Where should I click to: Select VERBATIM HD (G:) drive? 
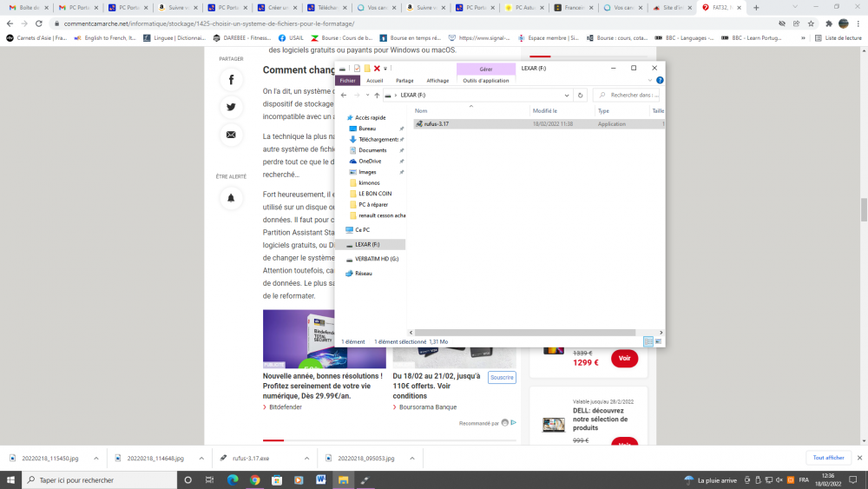pyautogui.click(x=377, y=259)
